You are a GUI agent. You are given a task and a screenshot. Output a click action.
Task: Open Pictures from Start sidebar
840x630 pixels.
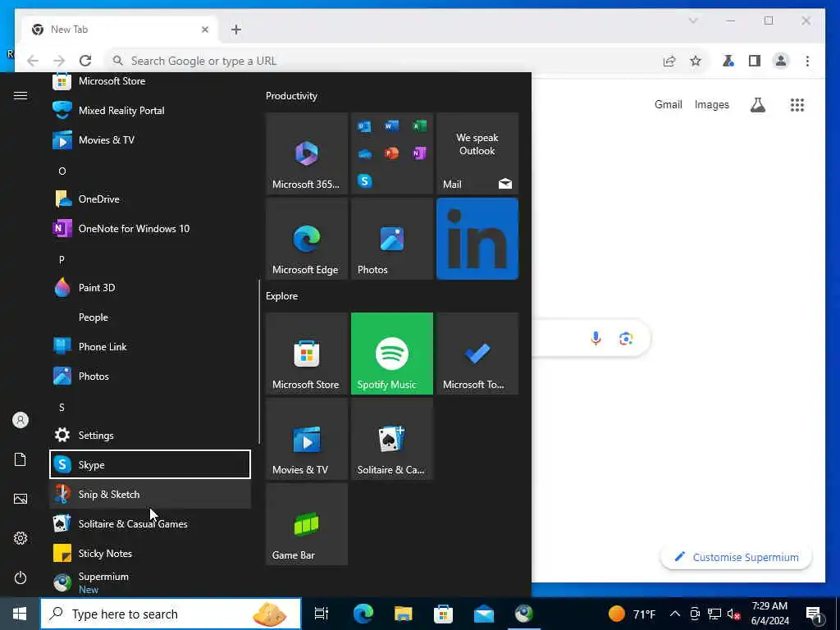[21, 499]
